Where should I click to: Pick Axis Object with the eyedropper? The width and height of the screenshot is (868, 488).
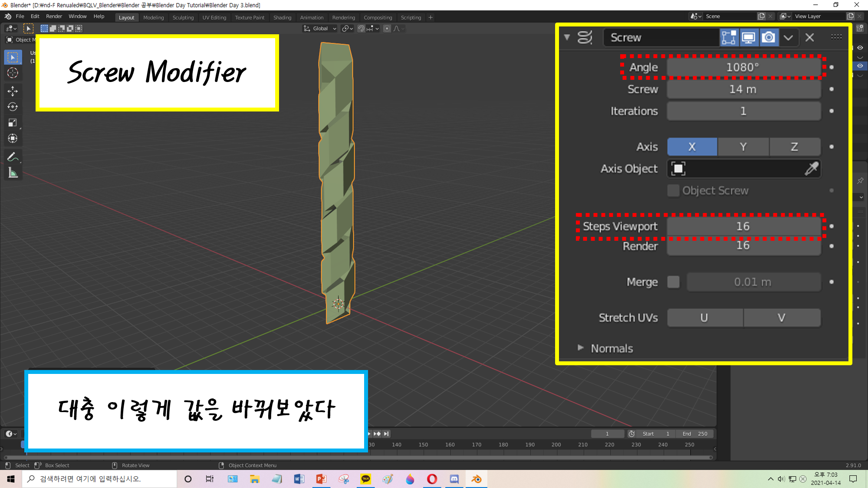coord(811,169)
